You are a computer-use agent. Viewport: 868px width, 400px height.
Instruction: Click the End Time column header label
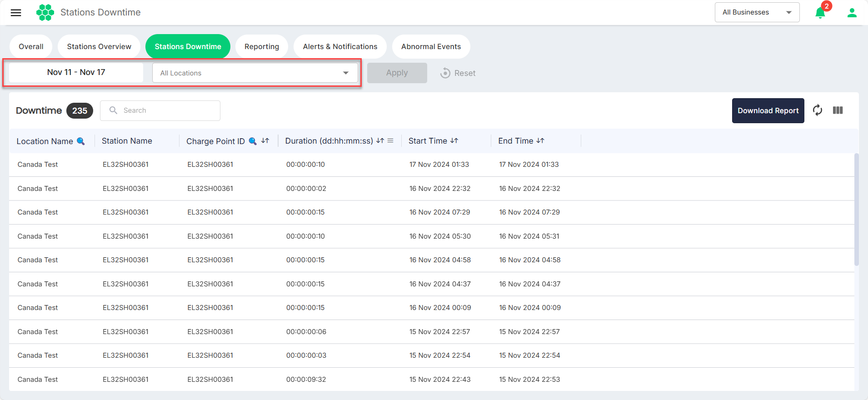(516, 141)
